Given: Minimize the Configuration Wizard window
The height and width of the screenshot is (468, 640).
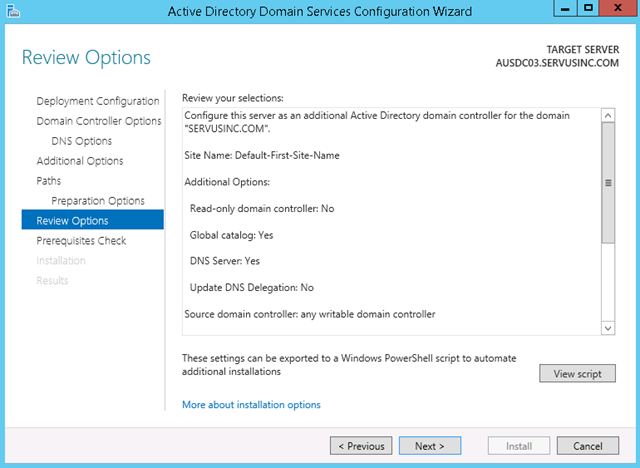Looking at the screenshot, I should [x=565, y=8].
